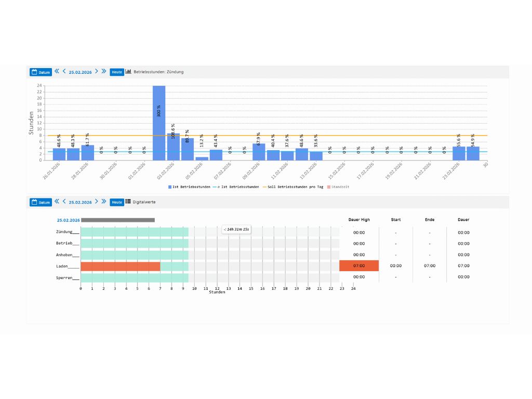This screenshot has width=532, height=399.
Task: Click the orange Laden segment in timeline
Action: [120, 266]
